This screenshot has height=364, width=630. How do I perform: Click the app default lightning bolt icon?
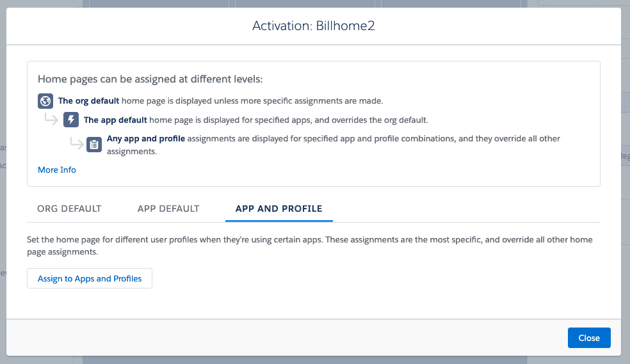click(x=71, y=120)
